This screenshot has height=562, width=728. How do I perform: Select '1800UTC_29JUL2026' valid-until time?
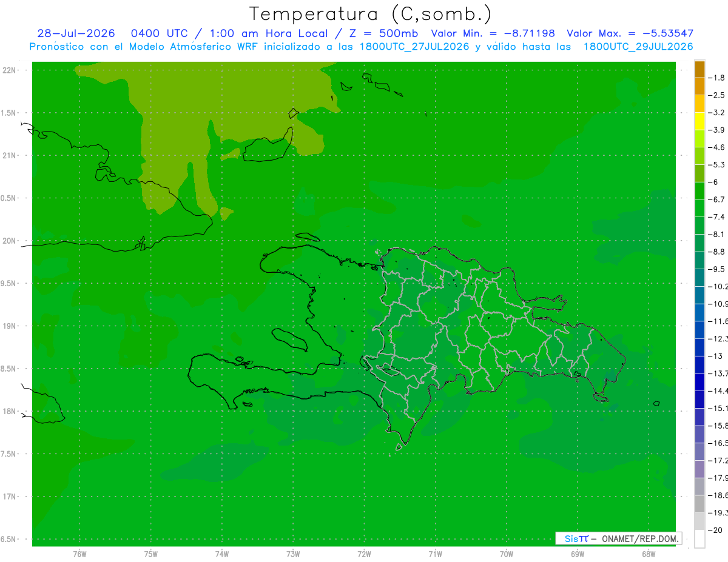[638, 47]
